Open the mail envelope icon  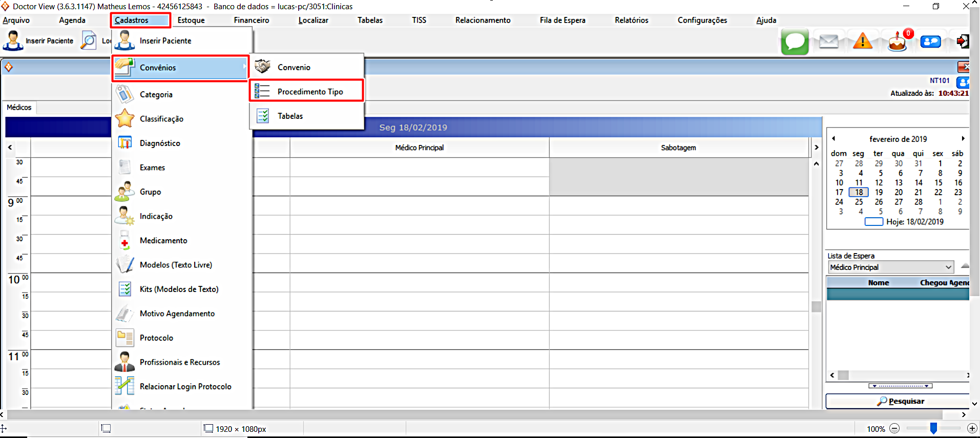[828, 41]
